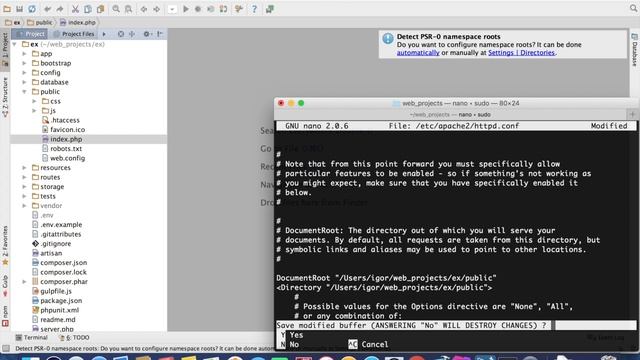The width and height of the screenshot is (640, 360).
Task: Click the Redo arrow in toolbar
Action: coord(60,9)
